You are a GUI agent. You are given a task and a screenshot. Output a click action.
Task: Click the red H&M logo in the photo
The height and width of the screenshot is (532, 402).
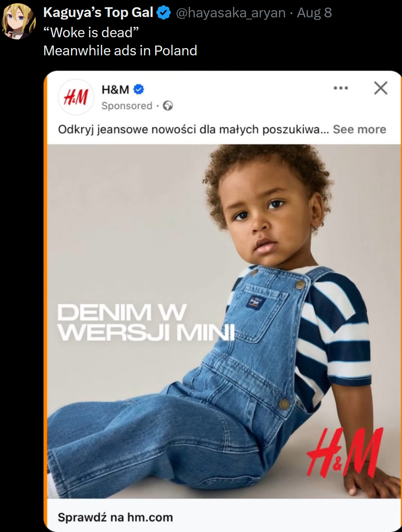coord(345,453)
